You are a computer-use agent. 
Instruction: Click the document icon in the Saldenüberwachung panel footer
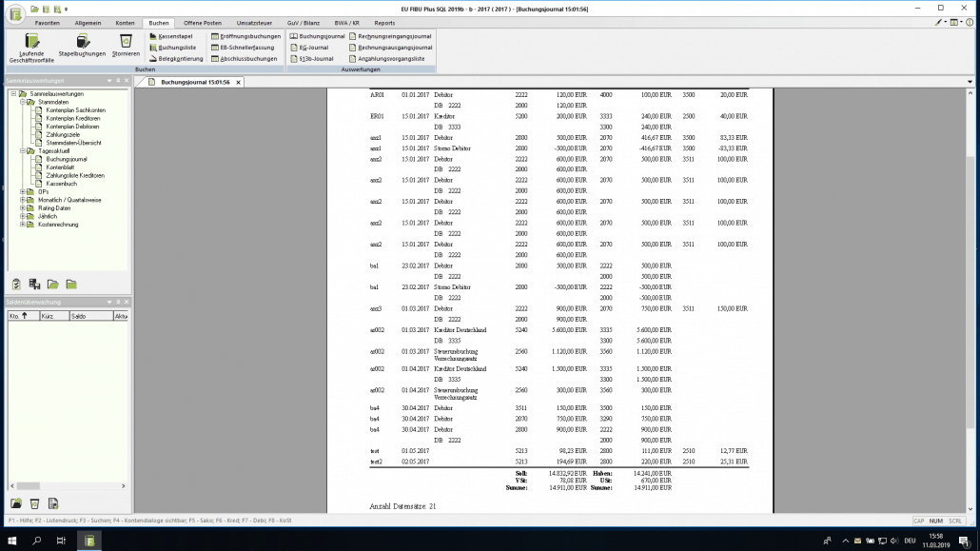point(53,503)
